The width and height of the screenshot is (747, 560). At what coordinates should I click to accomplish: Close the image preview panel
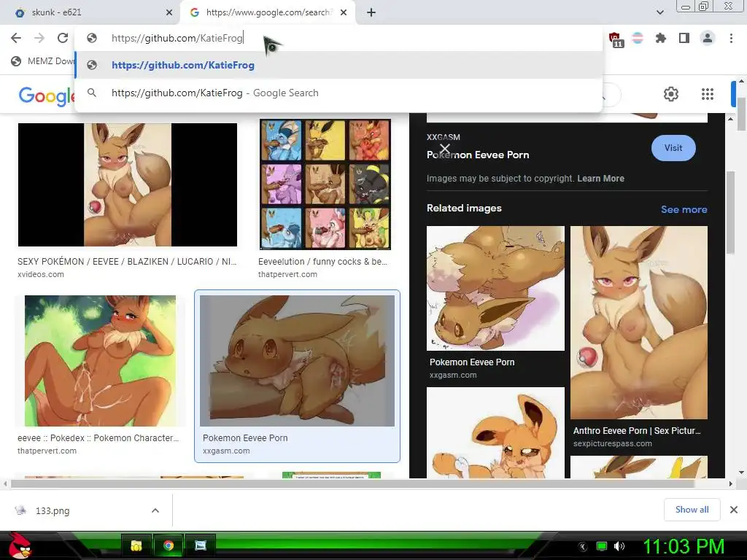coord(444,149)
